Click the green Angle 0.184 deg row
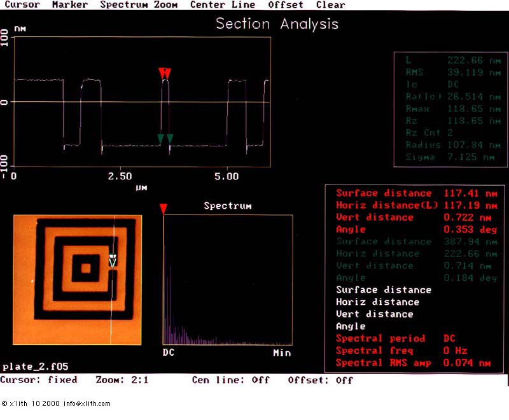The width and height of the screenshot is (509, 420). [417, 278]
